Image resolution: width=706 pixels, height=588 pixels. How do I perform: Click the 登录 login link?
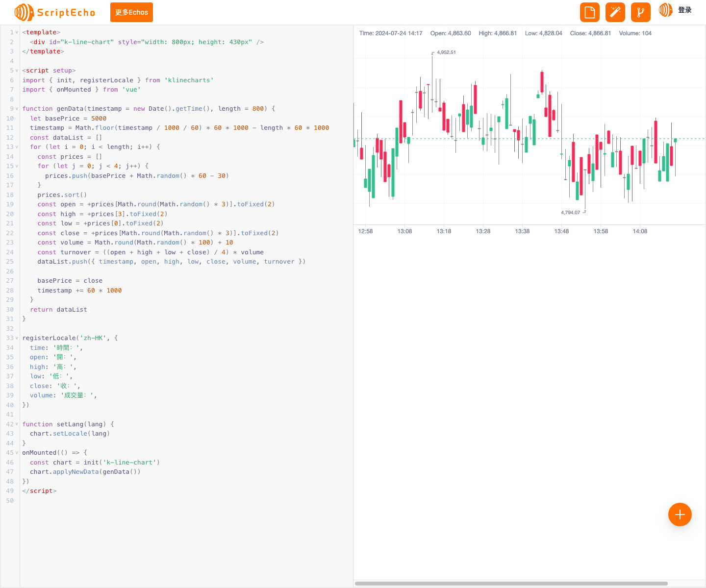coord(685,10)
